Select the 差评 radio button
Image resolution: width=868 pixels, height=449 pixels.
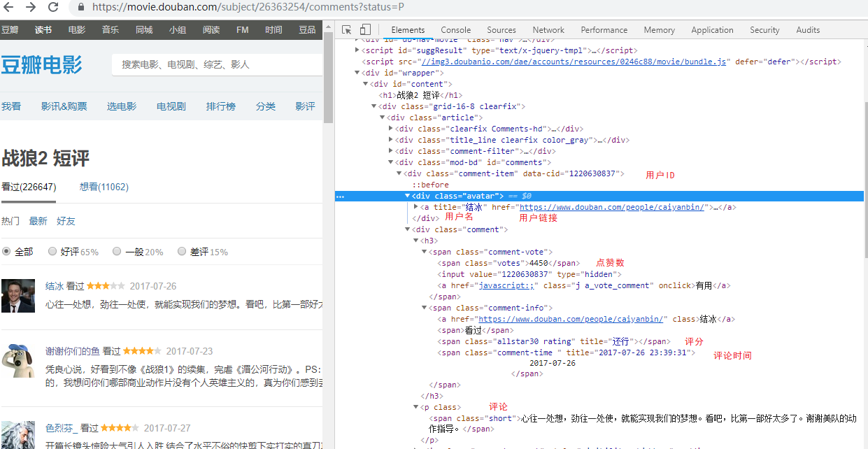click(182, 251)
